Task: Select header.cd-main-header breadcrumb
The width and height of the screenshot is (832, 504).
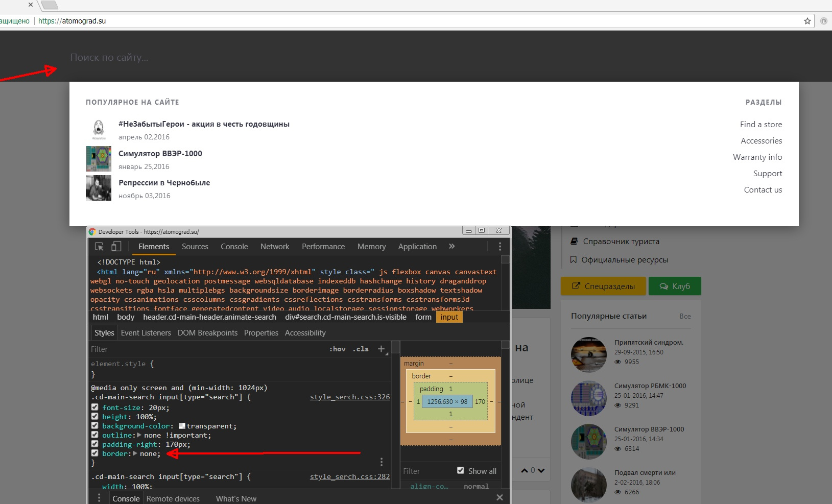Action: tap(210, 317)
